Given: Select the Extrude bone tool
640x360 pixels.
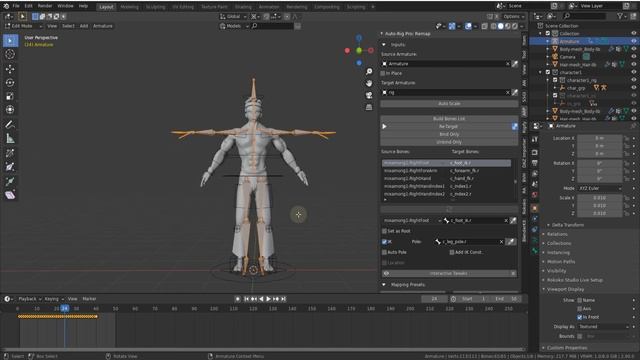Looking at the screenshot, I should click(10, 181).
